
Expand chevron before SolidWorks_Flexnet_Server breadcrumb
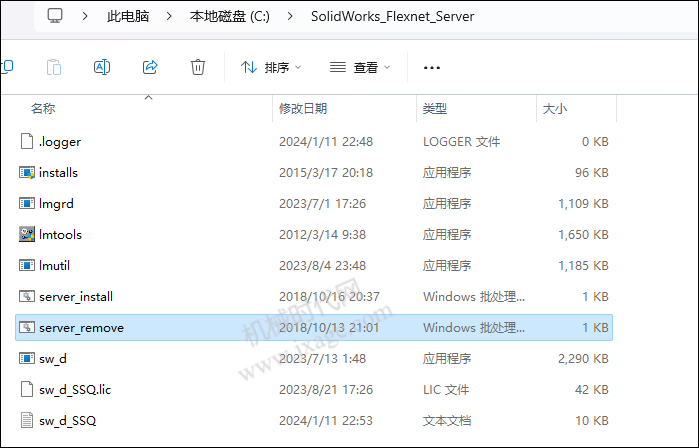tap(290, 16)
